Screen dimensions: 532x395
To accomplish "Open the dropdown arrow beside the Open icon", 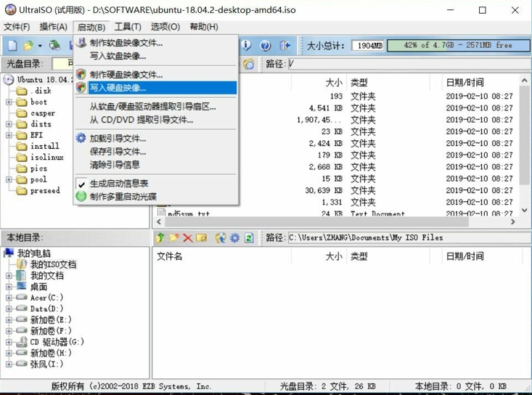I will 40,46.
